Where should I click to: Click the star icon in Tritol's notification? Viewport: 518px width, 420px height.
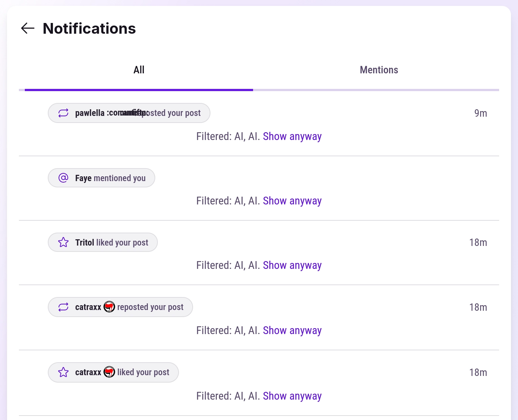click(63, 242)
